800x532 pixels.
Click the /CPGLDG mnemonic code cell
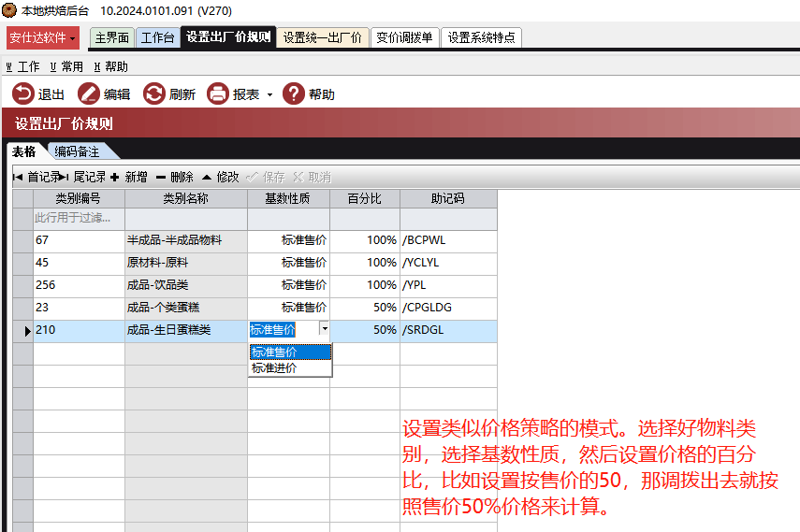coord(448,308)
